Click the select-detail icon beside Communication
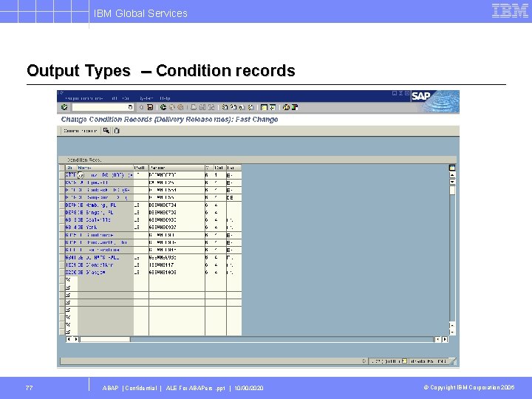532x399 pixels. click(106, 131)
